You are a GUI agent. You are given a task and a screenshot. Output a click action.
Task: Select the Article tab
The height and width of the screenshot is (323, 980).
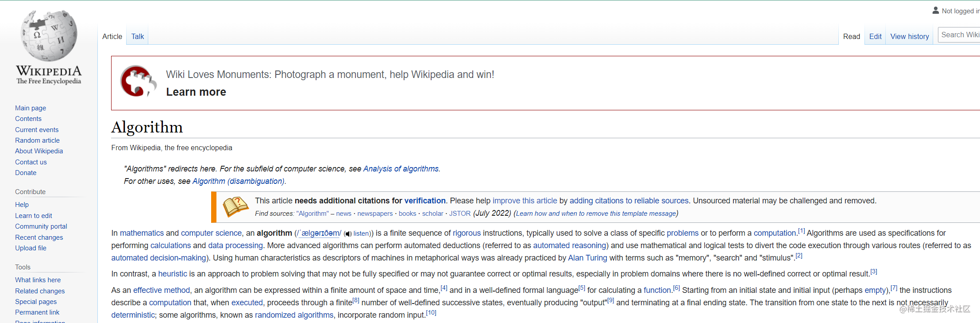click(x=112, y=36)
